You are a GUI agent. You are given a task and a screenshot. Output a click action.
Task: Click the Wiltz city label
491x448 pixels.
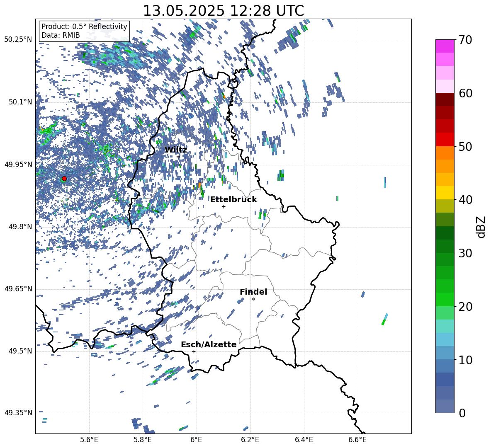[x=176, y=150]
